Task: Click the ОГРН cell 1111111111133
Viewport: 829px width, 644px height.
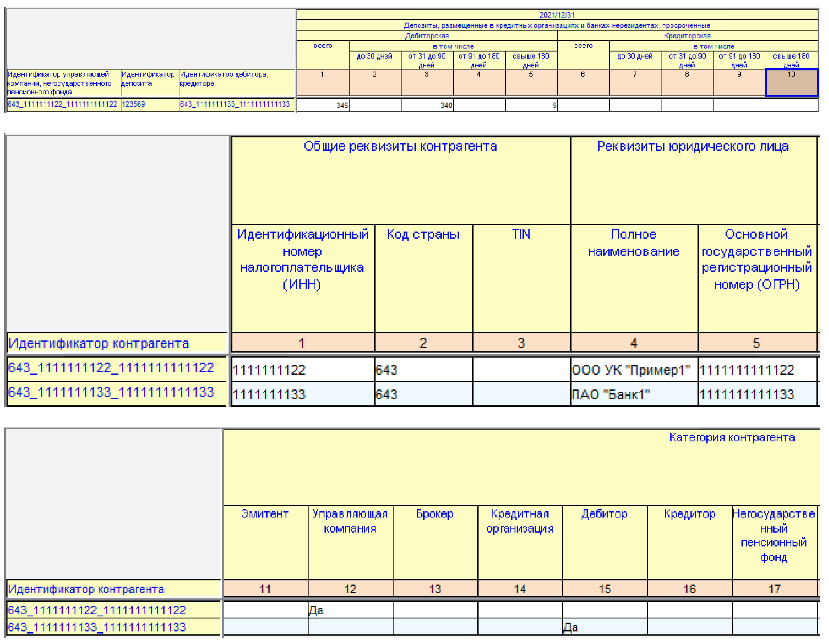Action: pos(757,394)
